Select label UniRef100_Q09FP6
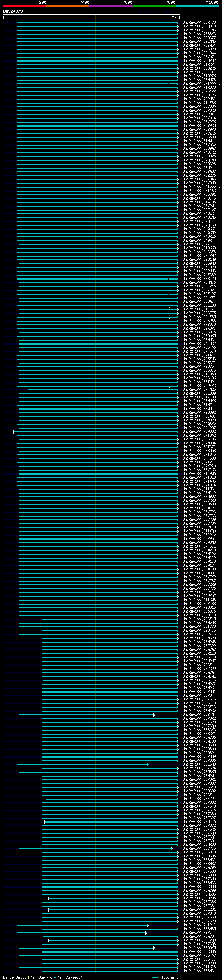Viewport: 222px width, 980px height. 199,95
